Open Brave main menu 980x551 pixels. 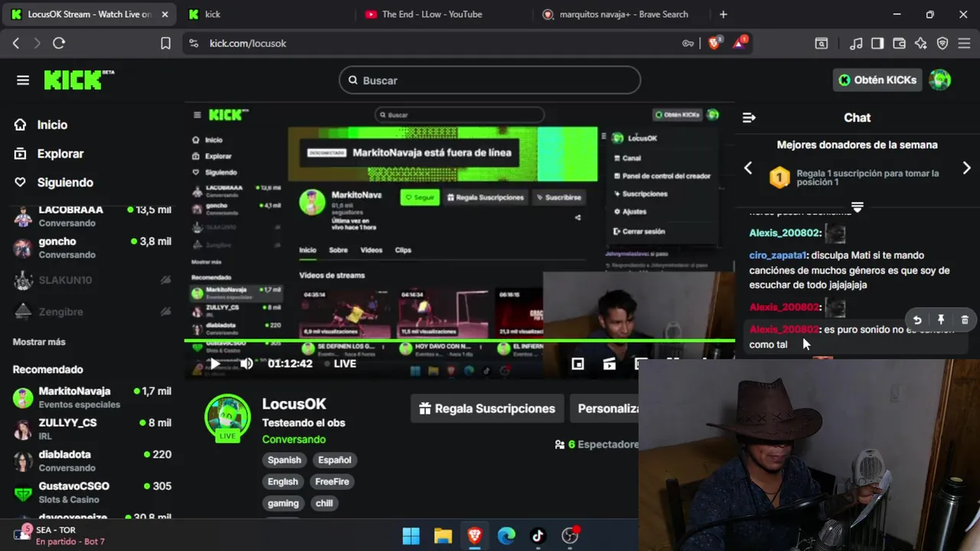965,44
